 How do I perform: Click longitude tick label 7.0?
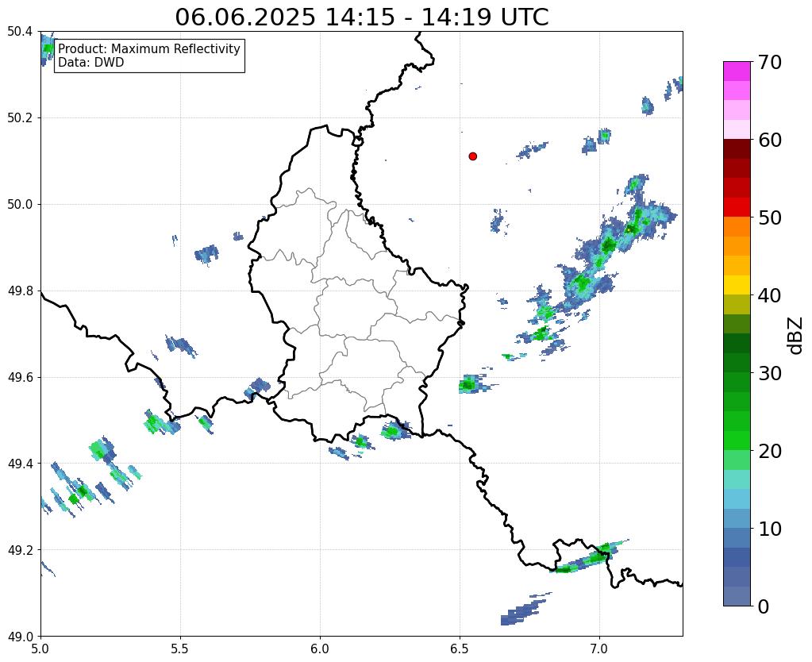pos(599,649)
